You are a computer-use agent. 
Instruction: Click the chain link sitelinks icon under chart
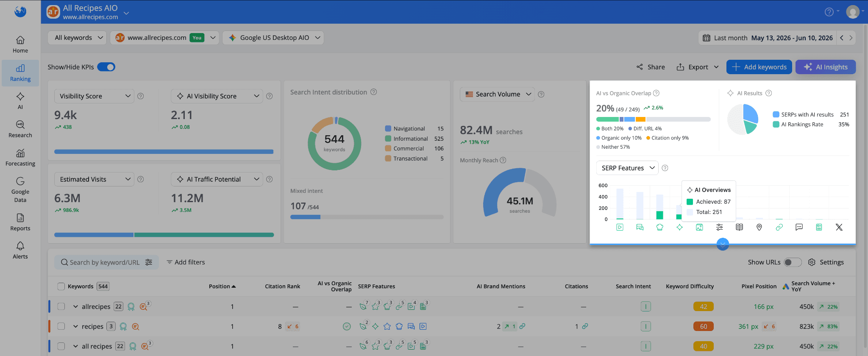pos(779,227)
